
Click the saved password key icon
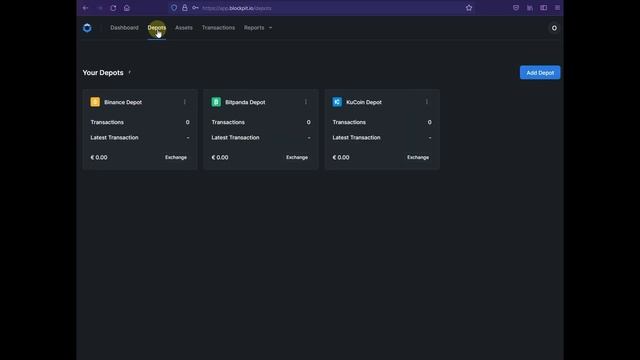pyautogui.click(x=196, y=8)
